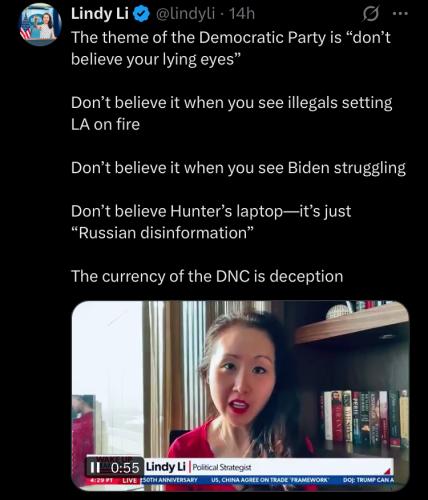Viewport: 428px width, 500px height.
Task: Click the 0:55 video time indicator
Action: tap(125, 468)
